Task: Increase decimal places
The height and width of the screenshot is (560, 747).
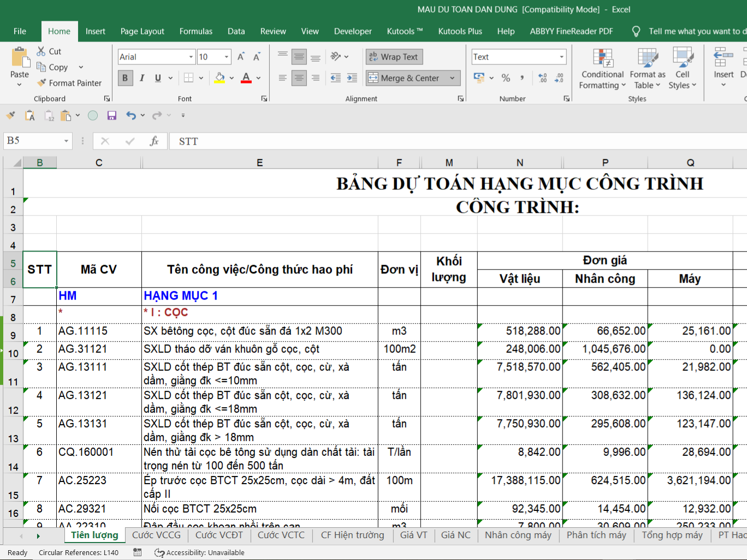Action: (x=543, y=78)
